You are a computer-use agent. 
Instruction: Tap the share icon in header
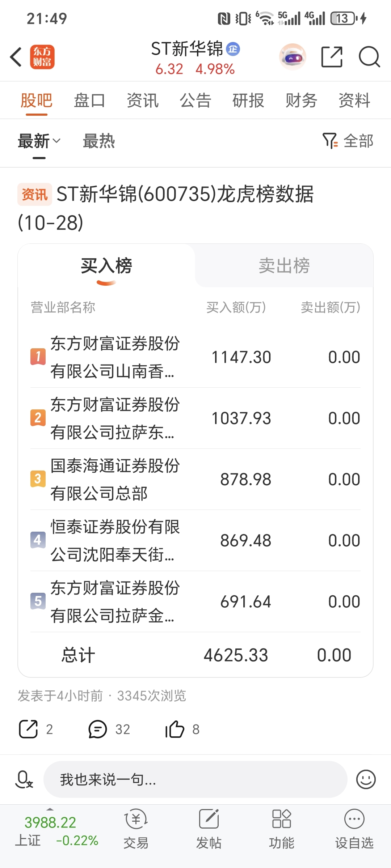point(332,57)
